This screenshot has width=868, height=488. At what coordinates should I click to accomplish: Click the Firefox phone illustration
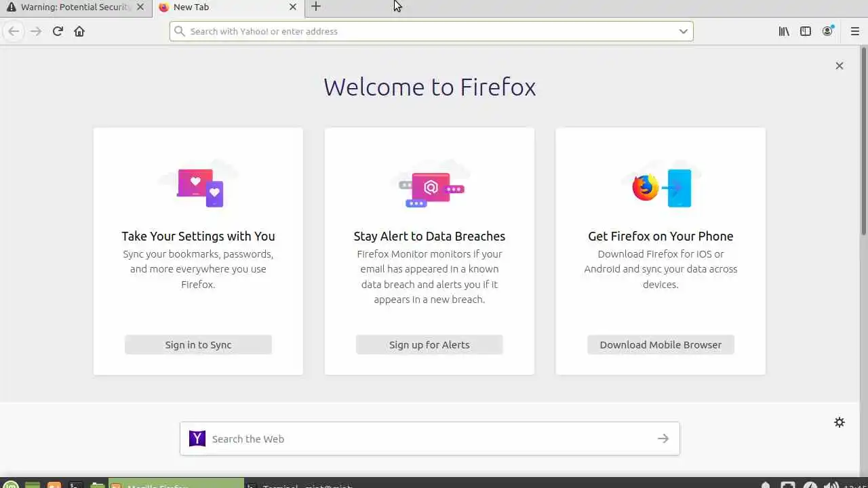pos(661,184)
